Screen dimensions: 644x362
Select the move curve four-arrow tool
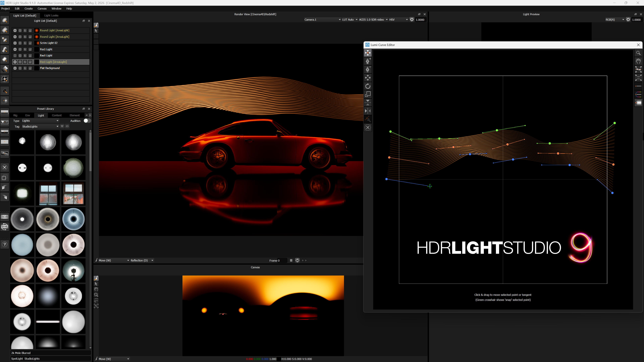click(367, 78)
